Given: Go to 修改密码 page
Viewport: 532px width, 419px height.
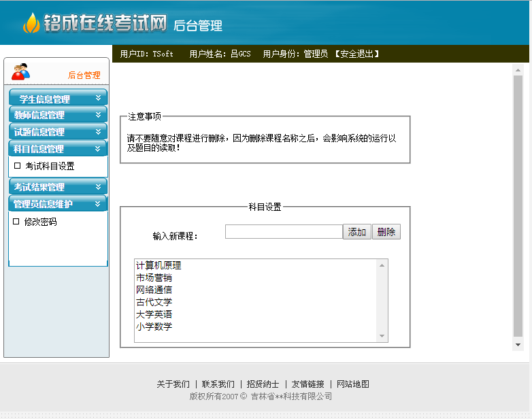Looking at the screenshot, I should click(40, 222).
